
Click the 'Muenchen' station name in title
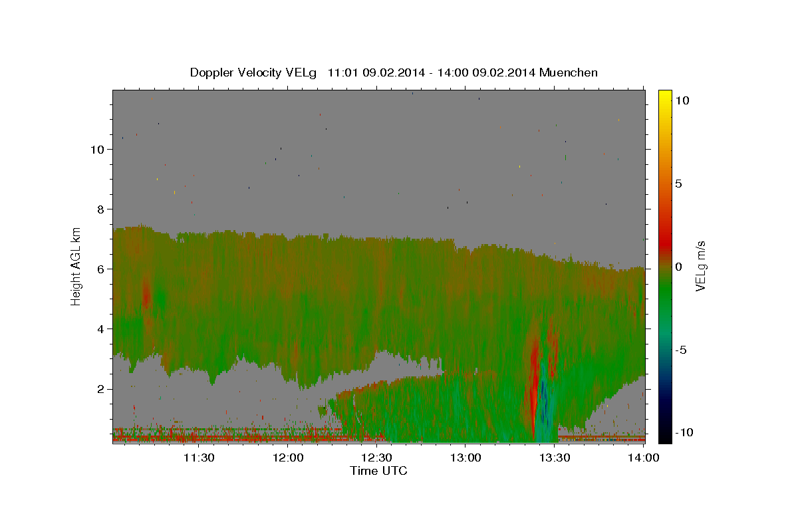pyautogui.click(x=569, y=72)
